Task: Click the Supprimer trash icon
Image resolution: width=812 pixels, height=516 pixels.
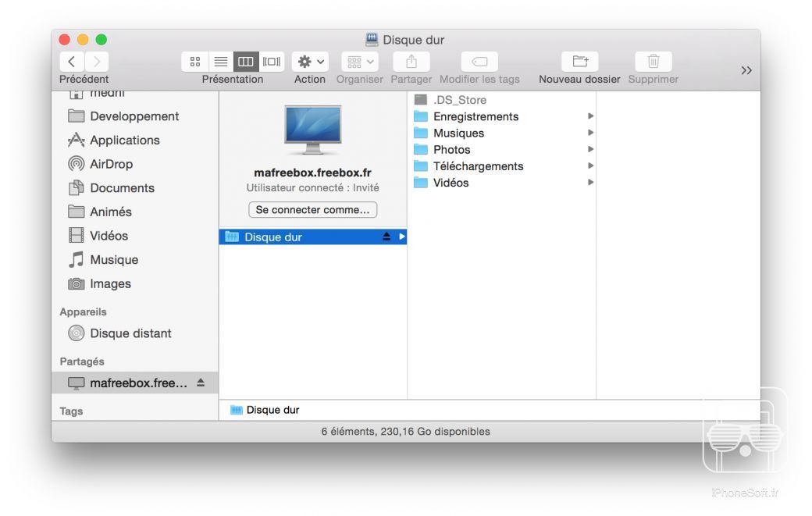Action: 654,62
